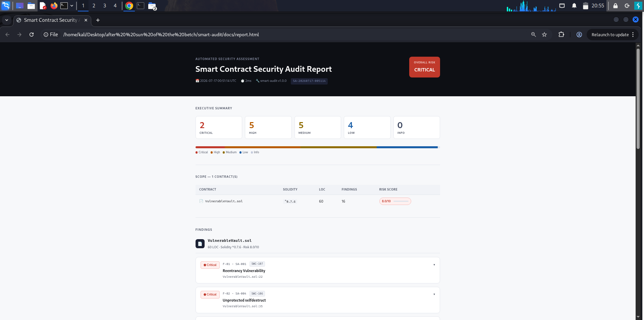644x320 pixels.
Task: Click the Medium legend dot label
Action: (x=230, y=152)
